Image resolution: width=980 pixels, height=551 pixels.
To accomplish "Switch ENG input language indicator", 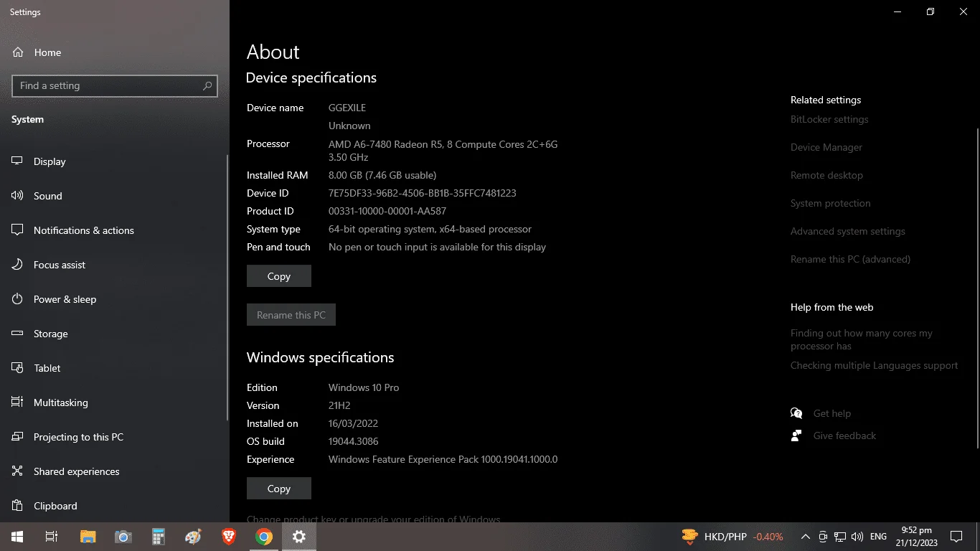I will [878, 537].
